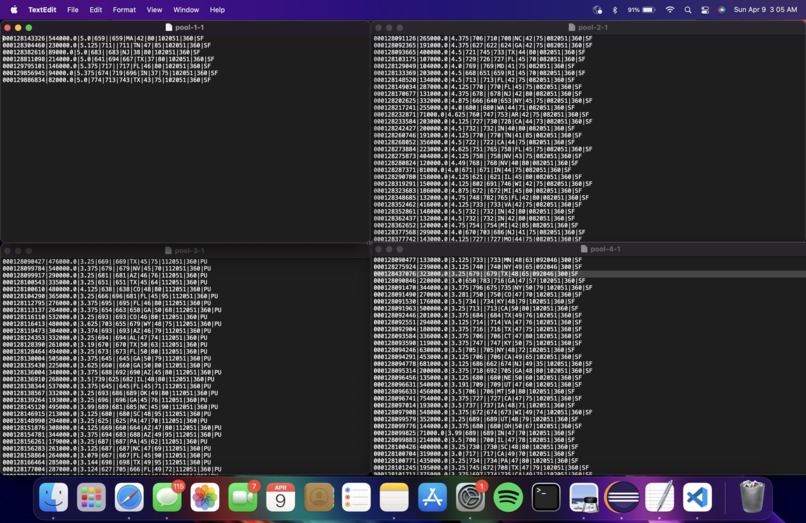This screenshot has width=806, height=523.
Task: Click highlighted line 000128437076 in pool-4-1
Action: point(476,274)
